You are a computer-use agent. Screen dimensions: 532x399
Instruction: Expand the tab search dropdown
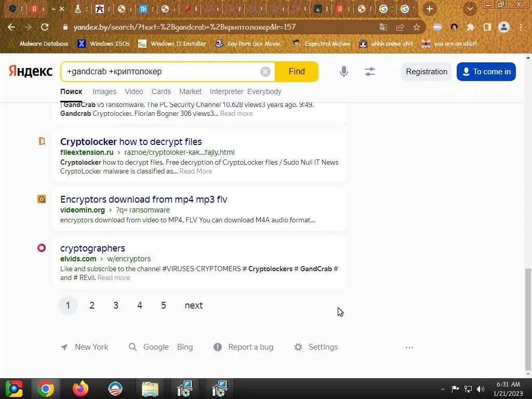tap(470, 9)
